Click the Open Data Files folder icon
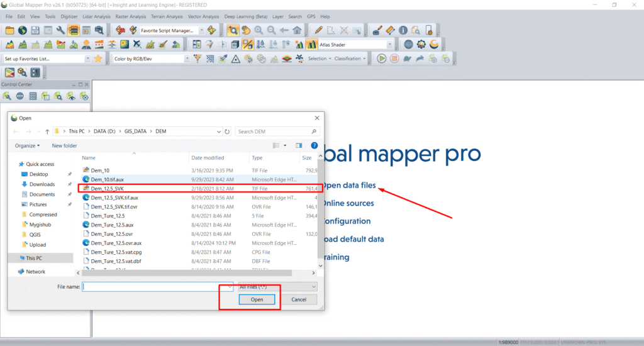Viewport: 644px width, 346px height. (9, 30)
